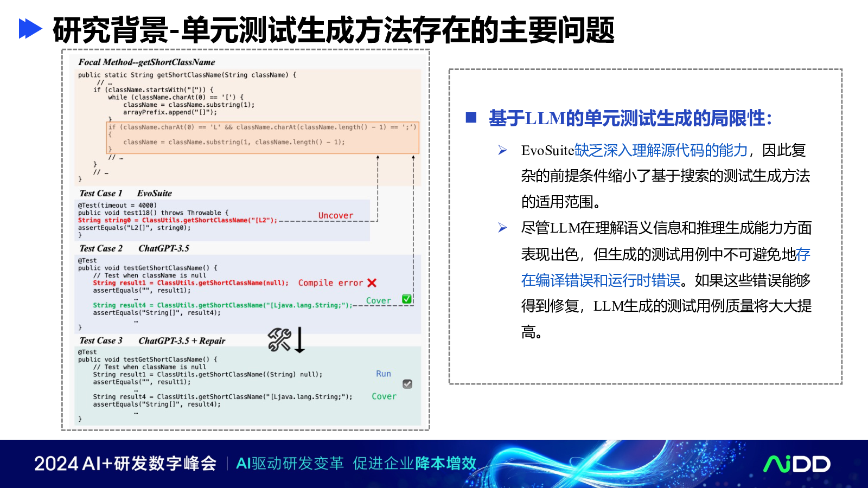Click the green Cover label in Test Case 3
Image resolution: width=868 pixels, height=488 pixels.
384,396
